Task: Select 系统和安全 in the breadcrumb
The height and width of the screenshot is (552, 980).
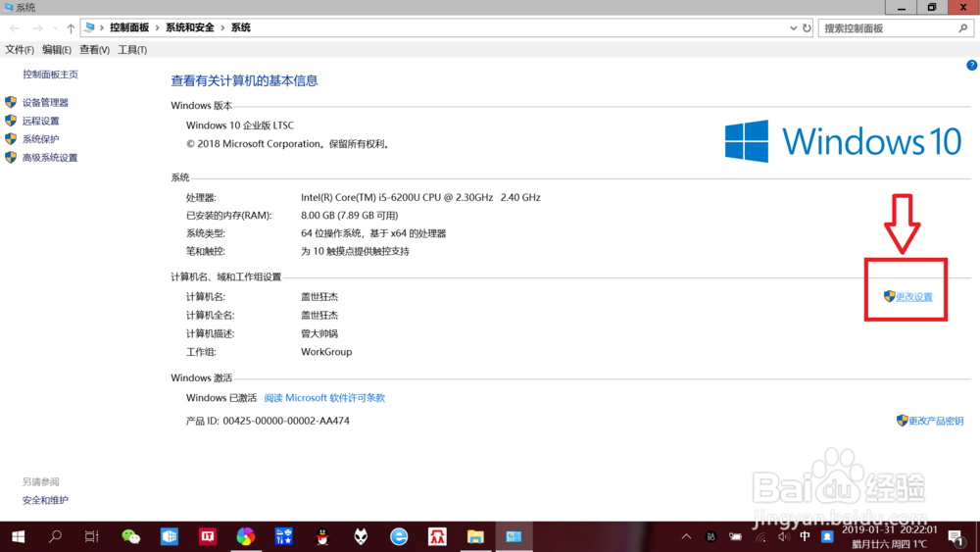Action: pyautogui.click(x=190, y=27)
